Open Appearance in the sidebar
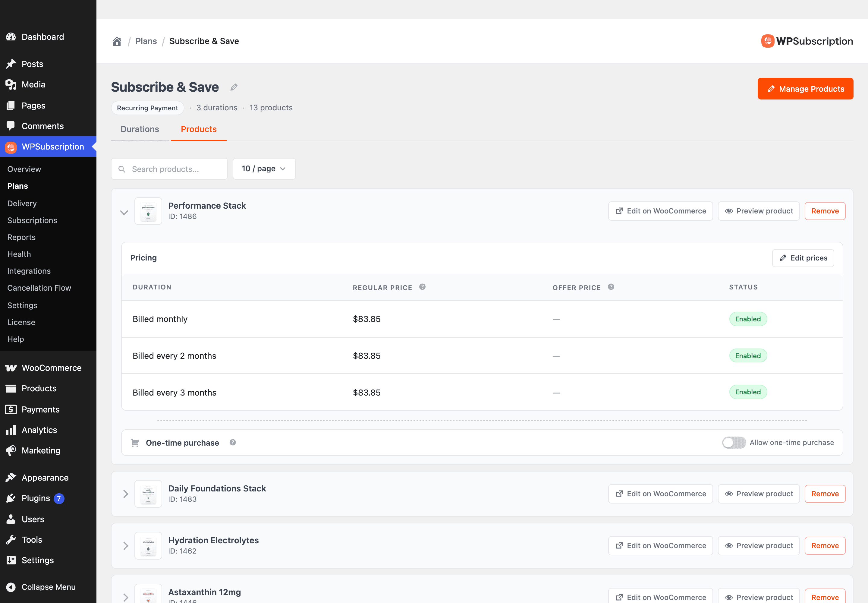868x603 pixels. [x=48, y=478]
